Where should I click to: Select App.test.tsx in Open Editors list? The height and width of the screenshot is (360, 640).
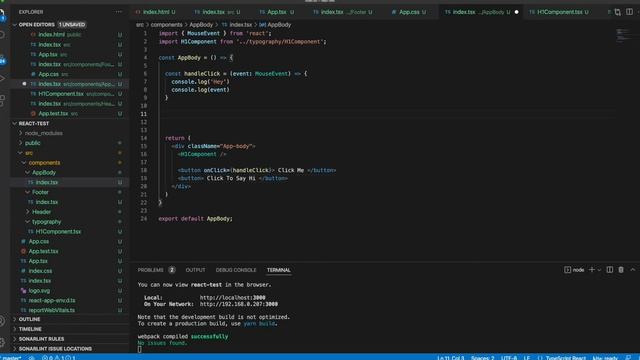tap(53, 113)
